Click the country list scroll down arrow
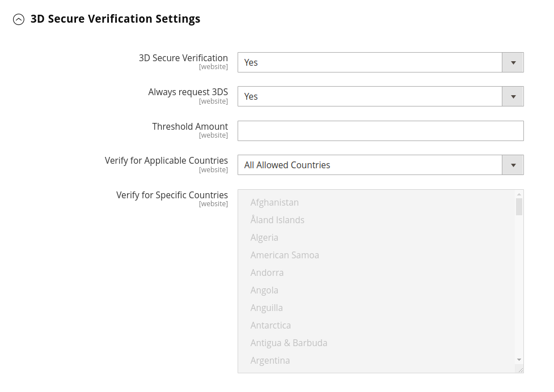 point(519,360)
